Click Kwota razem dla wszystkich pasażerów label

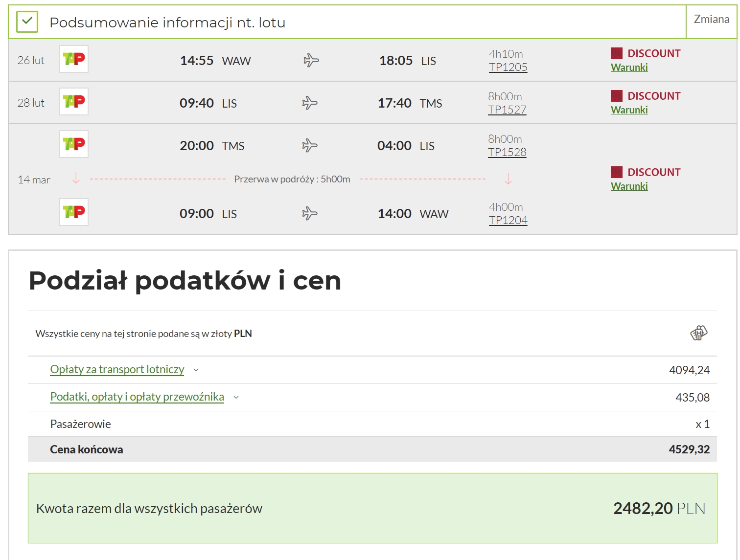point(149,509)
